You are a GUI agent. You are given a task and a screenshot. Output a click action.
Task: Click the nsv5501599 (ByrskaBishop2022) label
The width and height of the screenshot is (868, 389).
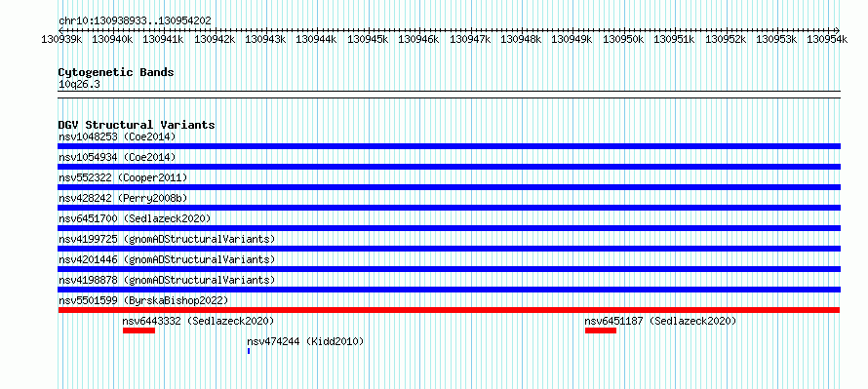(x=143, y=300)
